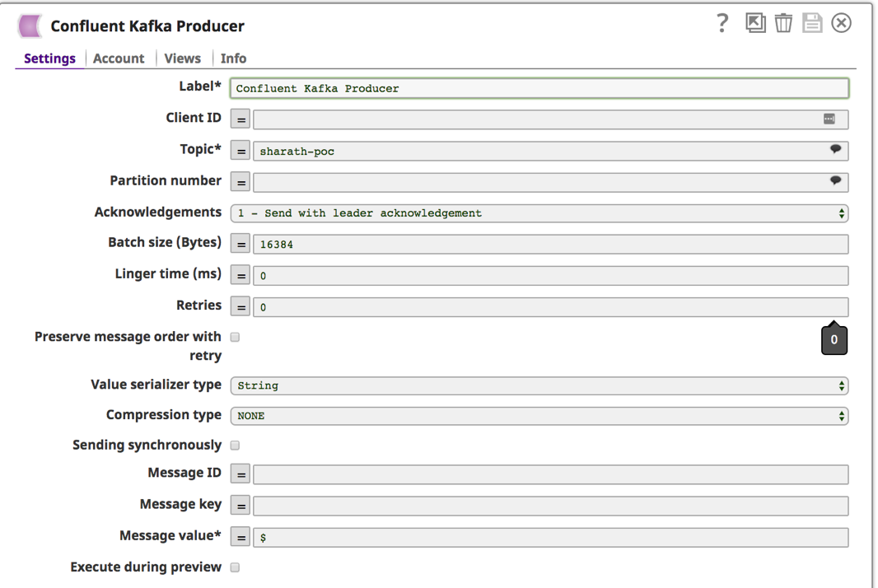This screenshot has width=878, height=588.
Task: Click the Retries input field
Action: pyautogui.click(x=551, y=307)
